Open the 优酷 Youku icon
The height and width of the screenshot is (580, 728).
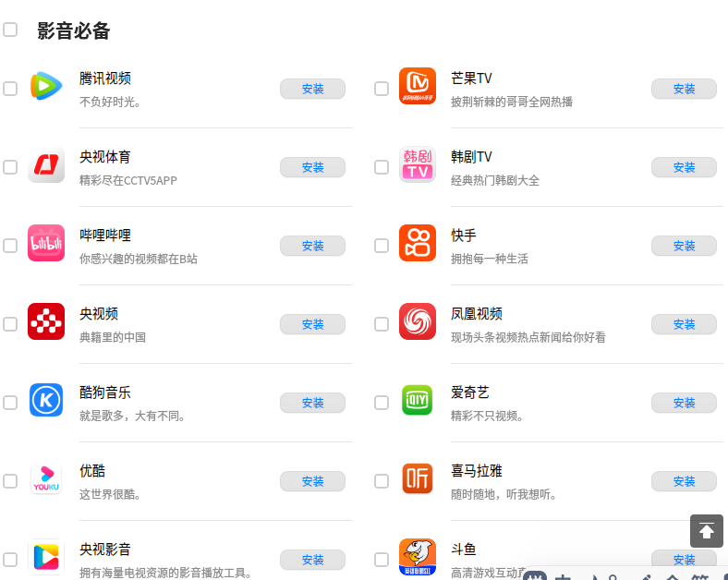coord(46,478)
